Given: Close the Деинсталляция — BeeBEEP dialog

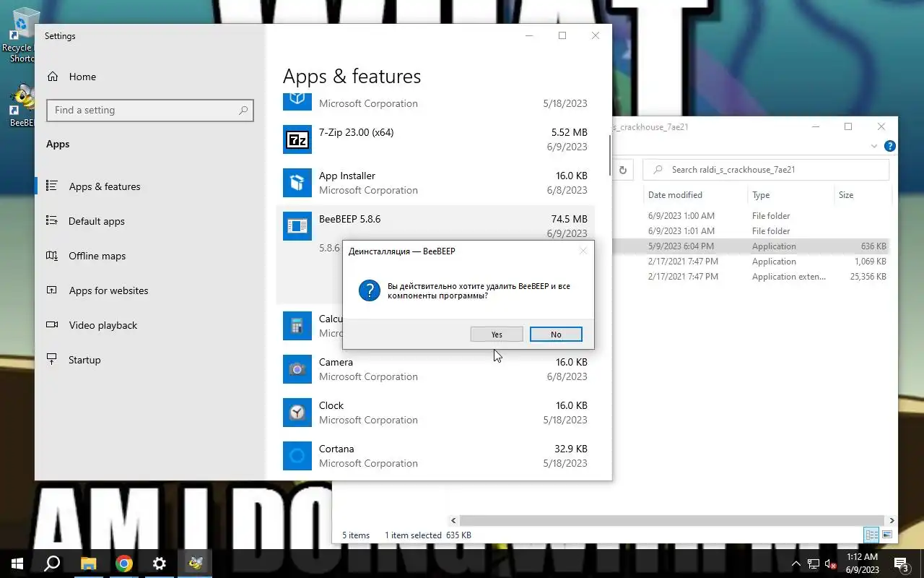Looking at the screenshot, I should point(583,251).
